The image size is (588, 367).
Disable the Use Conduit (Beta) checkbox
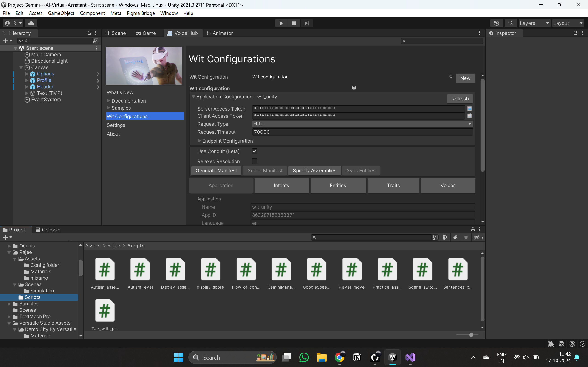pos(254,151)
